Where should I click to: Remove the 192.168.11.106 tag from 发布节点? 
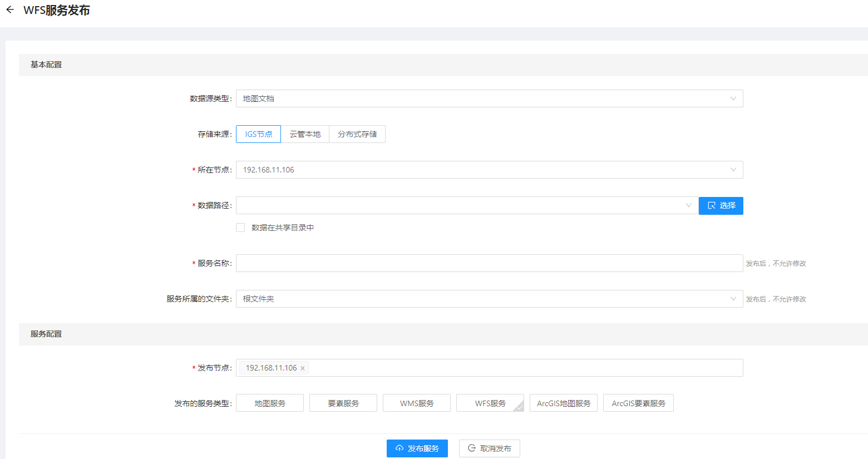[303, 368]
